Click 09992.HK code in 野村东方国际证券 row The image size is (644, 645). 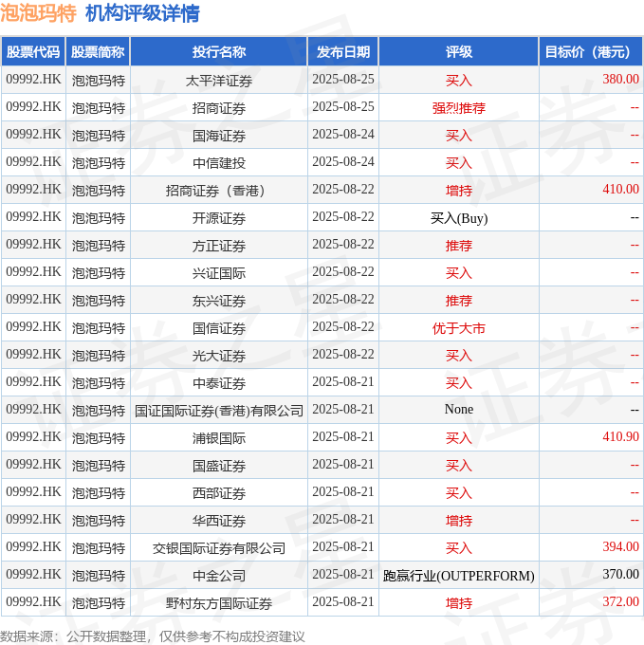(x=33, y=601)
